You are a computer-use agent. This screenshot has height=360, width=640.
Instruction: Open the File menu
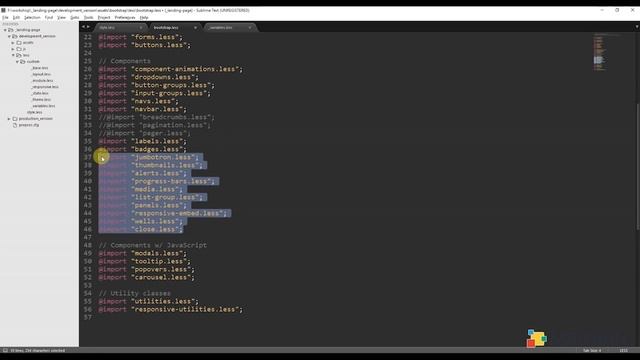pyautogui.click(x=5, y=18)
